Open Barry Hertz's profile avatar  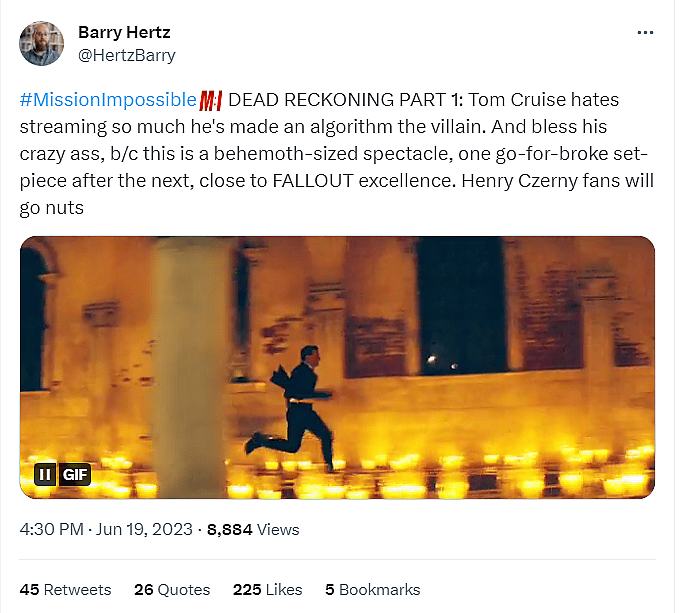41,43
